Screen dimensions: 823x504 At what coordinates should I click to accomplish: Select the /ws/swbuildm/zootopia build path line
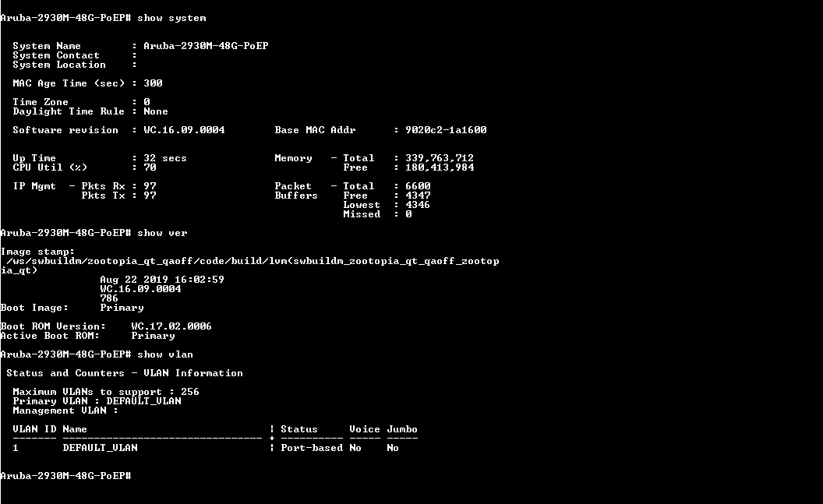253,261
